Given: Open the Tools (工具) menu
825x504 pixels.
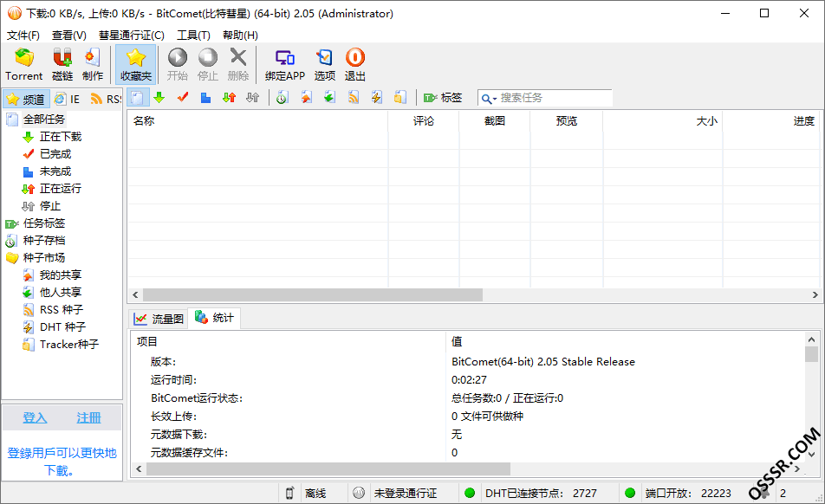Looking at the screenshot, I should (x=193, y=36).
